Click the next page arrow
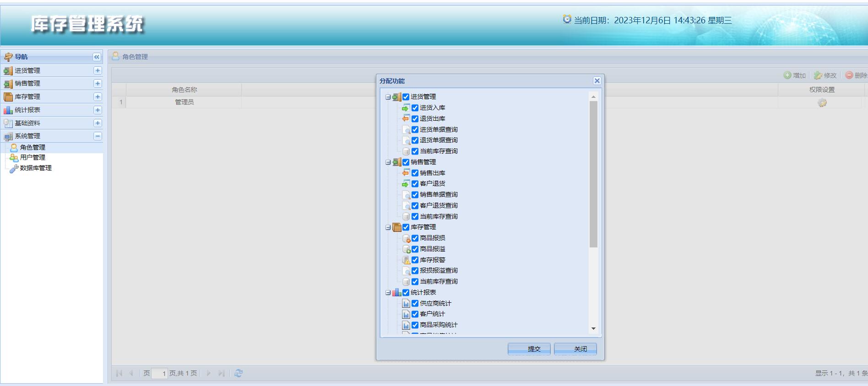The image size is (868, 386). coord(209,373)
